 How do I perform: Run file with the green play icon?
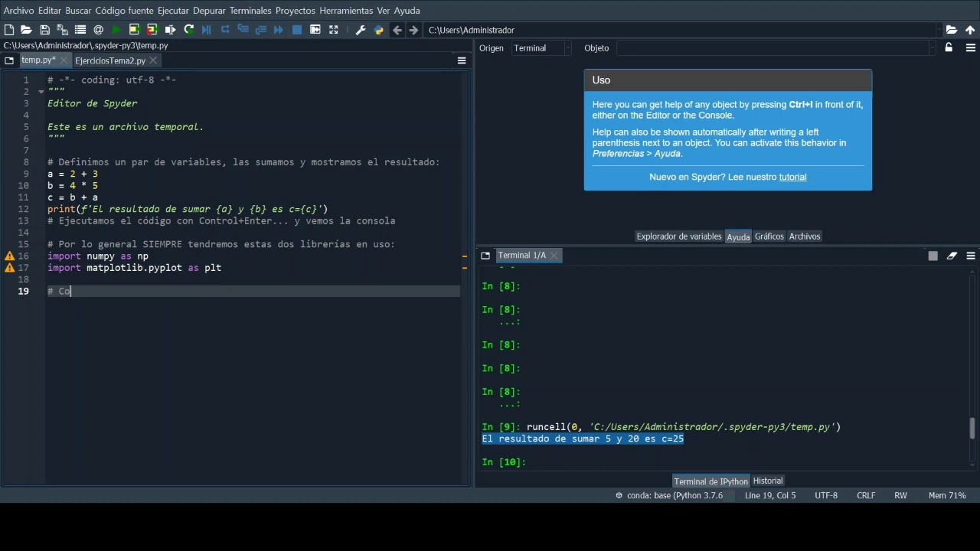(x=116, y=30)
